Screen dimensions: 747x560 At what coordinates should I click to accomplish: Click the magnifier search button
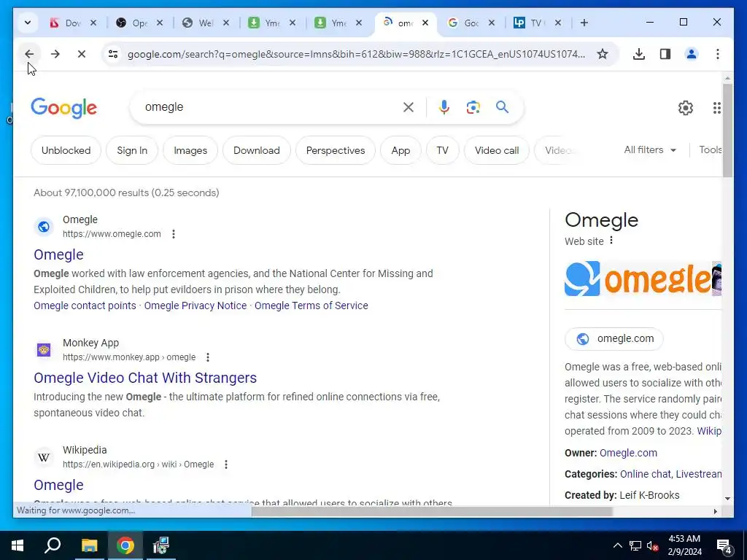click(502, 107)
